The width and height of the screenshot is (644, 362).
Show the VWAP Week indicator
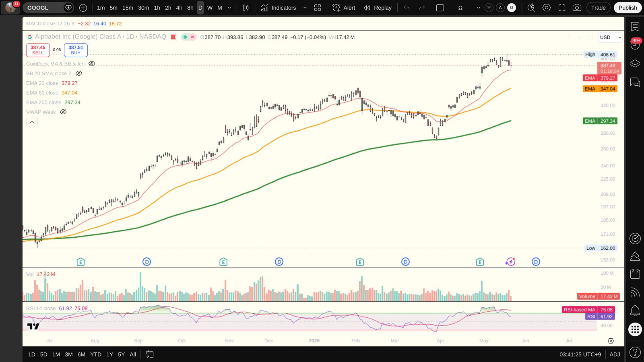point(63,112)
